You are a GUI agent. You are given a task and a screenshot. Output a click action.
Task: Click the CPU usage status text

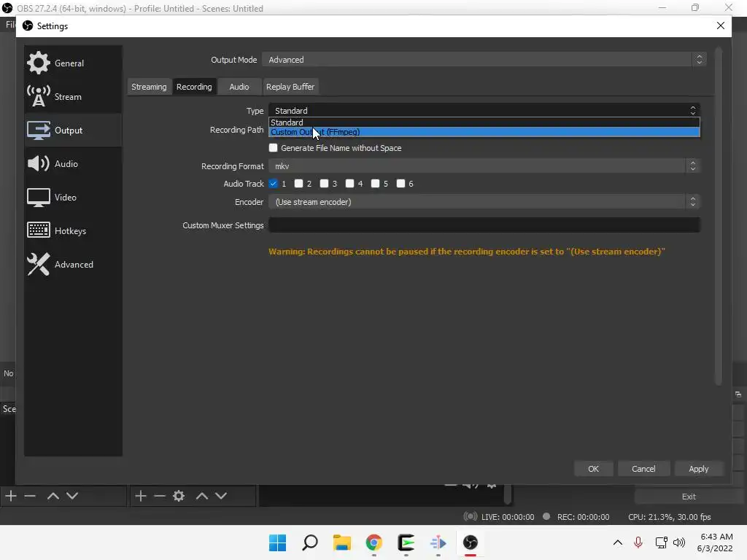pos(670,517)
